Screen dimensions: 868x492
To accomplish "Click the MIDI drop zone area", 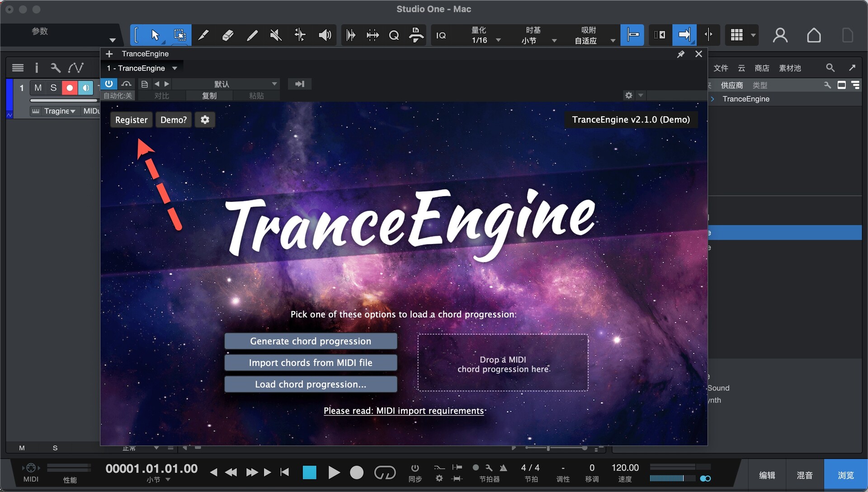I will point(503,363).
